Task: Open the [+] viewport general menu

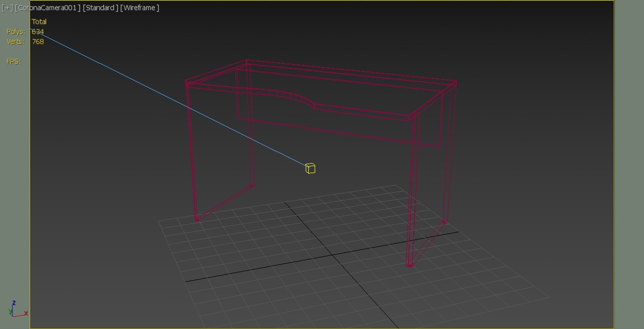Action: (x=7, y=8)
